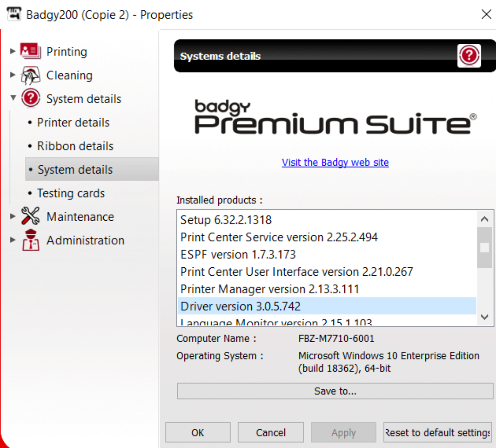Viewport: 496px width, 448px height.
Task: Expand the Cleaning section arrow
Action: click(x=13, y=75)
